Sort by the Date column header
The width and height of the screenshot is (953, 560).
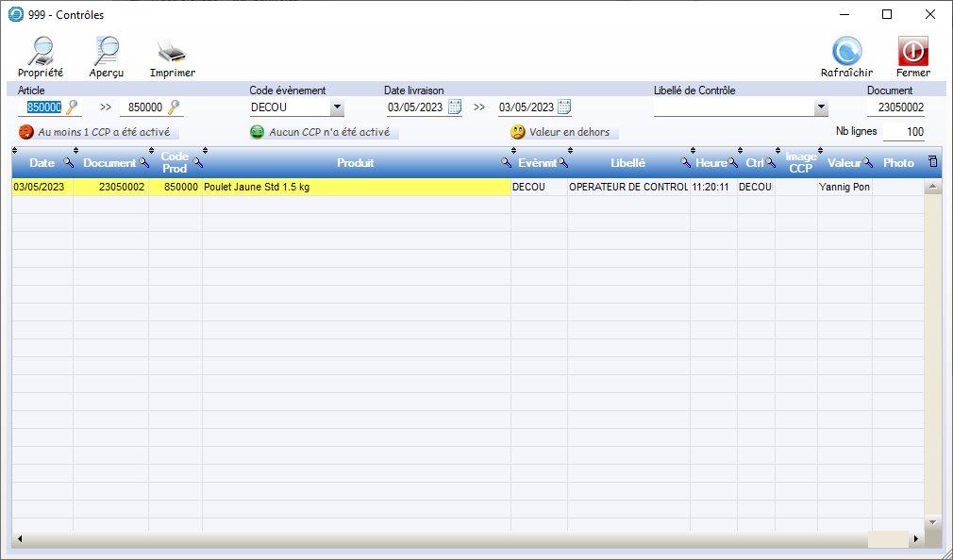42,163
